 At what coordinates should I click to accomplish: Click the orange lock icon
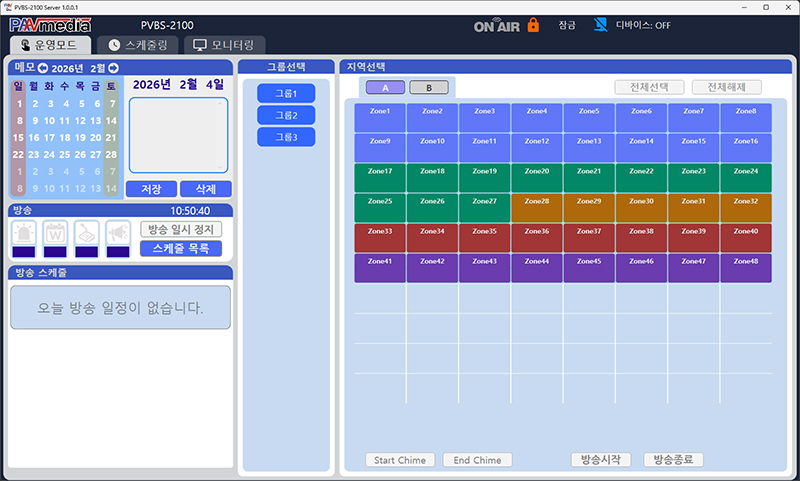tap(533, 25)
